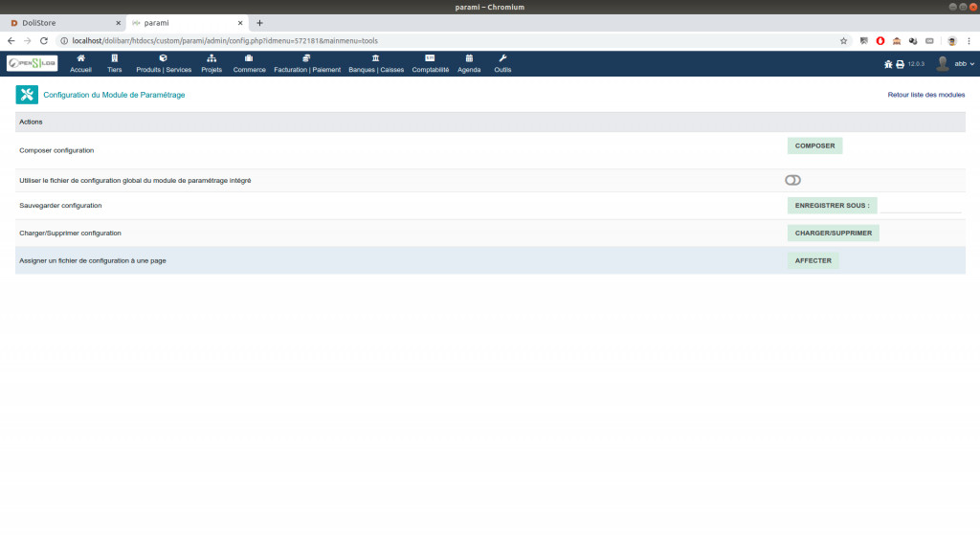Open Chromium three-dot menu

[969, 40]
